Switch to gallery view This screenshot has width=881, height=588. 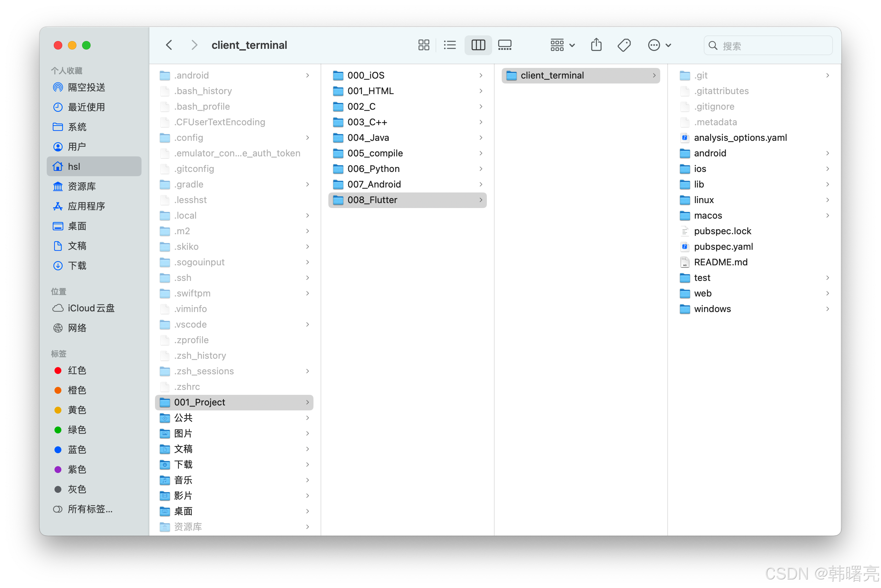pos(505,45)
